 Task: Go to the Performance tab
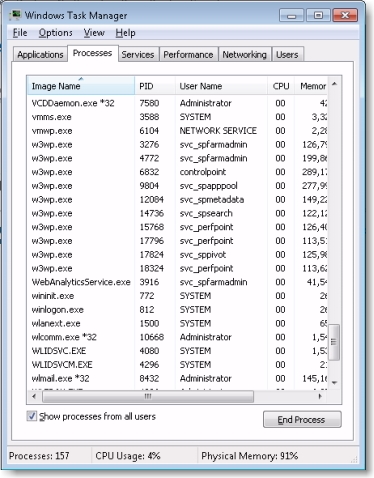[188, 55]
